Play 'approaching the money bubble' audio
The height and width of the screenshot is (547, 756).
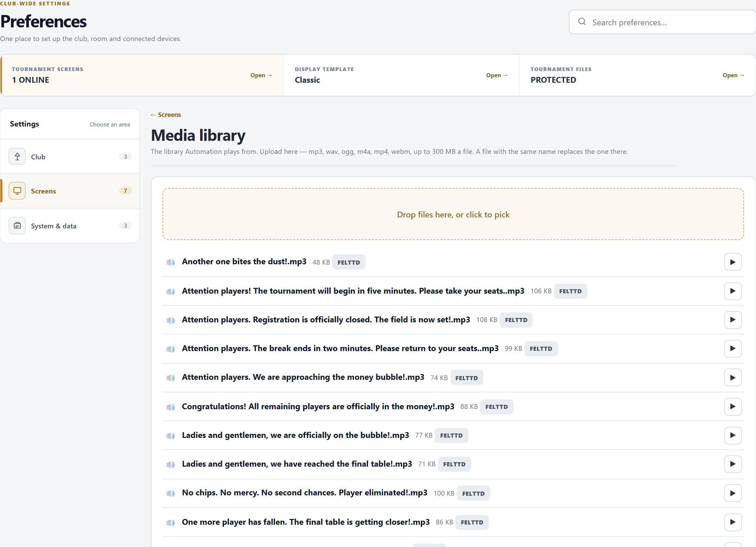[x=732, y=378]
